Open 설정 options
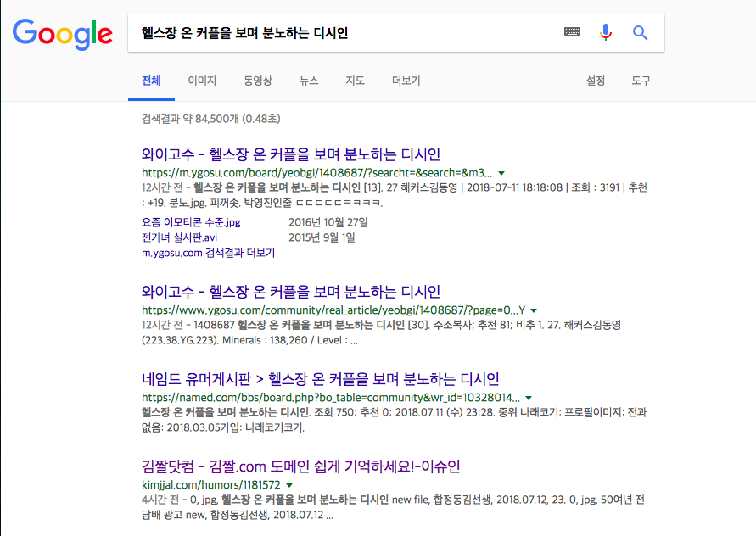 click(596, 81)
